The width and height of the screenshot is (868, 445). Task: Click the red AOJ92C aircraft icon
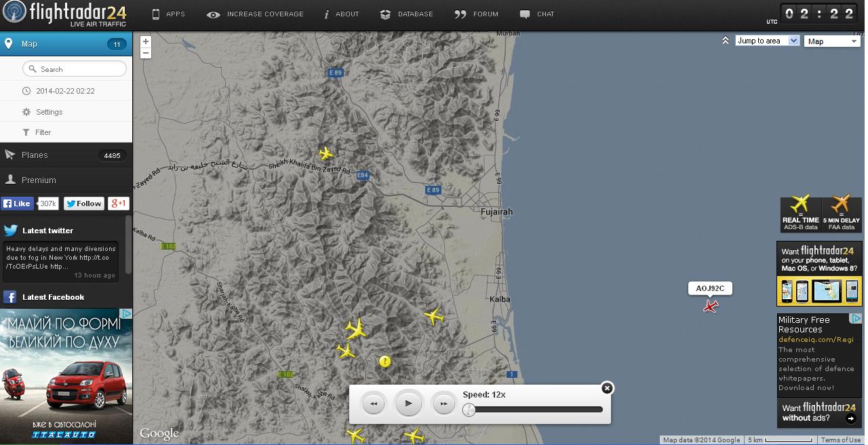tap(710, 307)
